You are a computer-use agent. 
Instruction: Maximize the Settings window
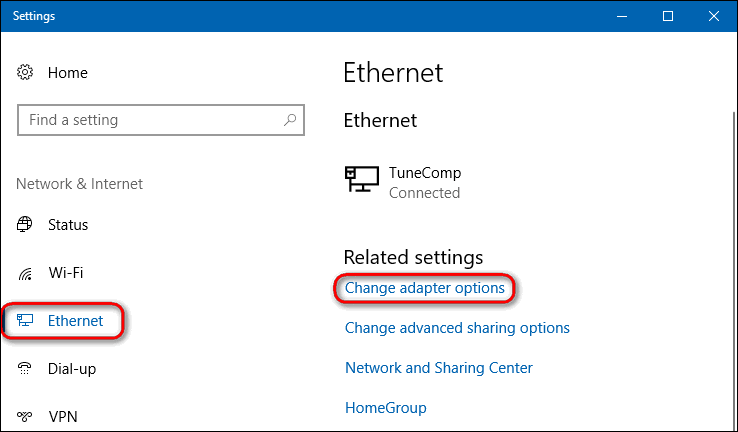(668, 16)
